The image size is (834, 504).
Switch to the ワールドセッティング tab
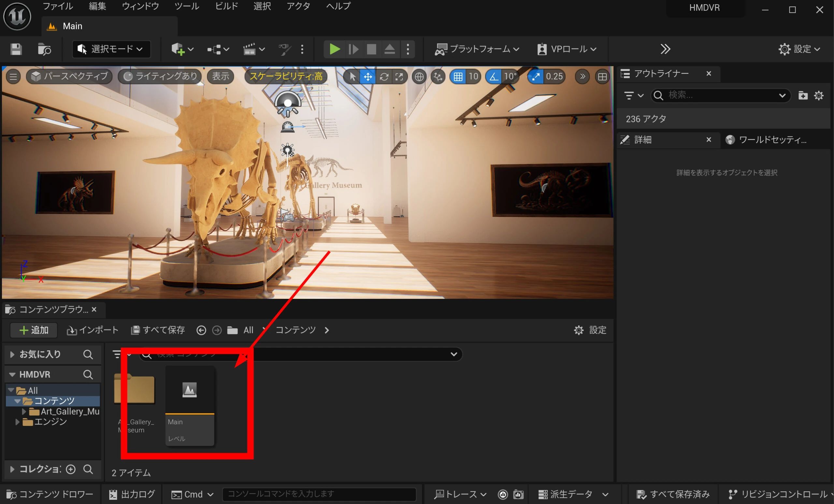[x=772, y=140]
